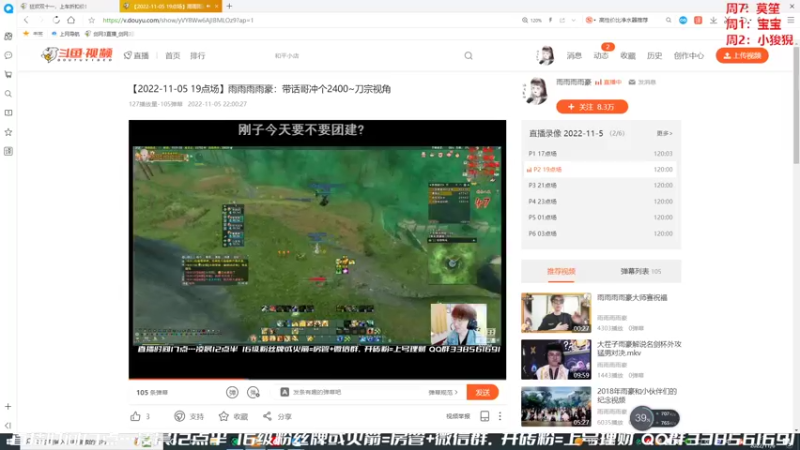
Task: Collapse the browser sidebar with the bottom arrow
Action: (x=8, y=426)
